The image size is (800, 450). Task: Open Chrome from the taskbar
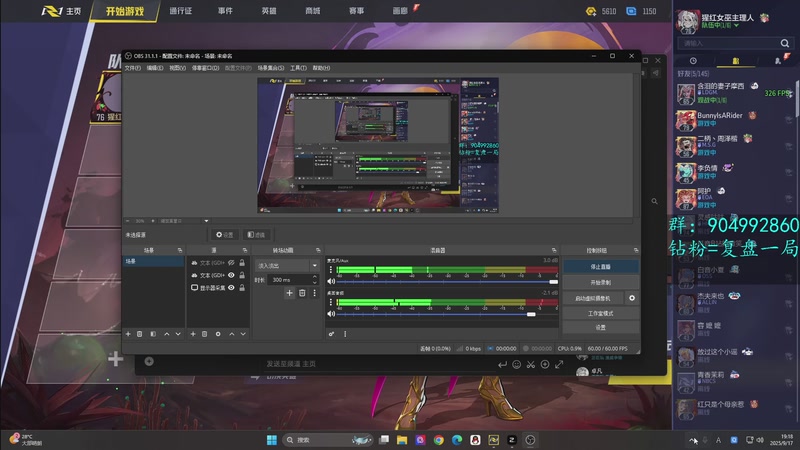438,440
